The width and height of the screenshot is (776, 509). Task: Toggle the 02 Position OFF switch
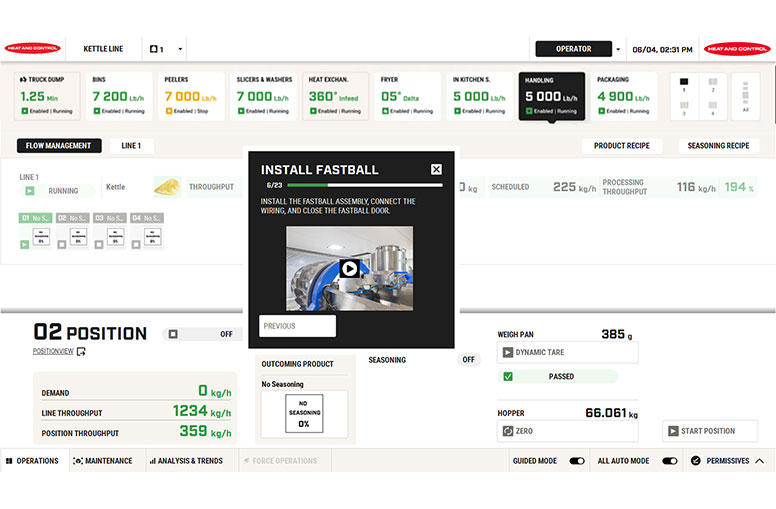click(203, 334)
